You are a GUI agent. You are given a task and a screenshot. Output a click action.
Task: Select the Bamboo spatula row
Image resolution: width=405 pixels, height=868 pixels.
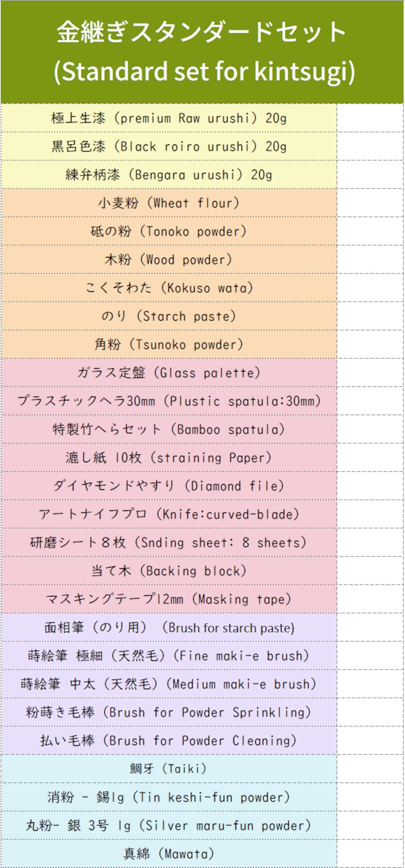169,429
